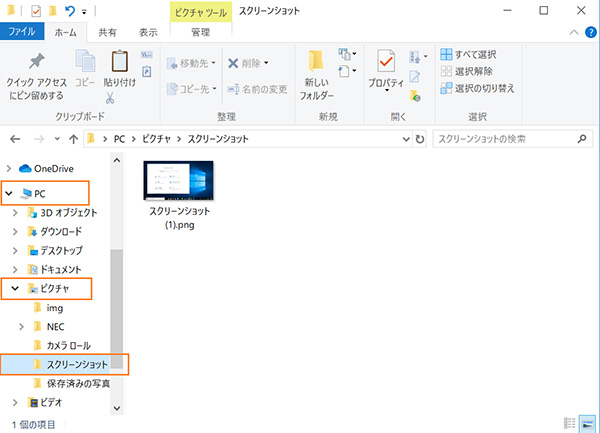Switch to large thumbnails view in the status bar
The height and width of the screenshot is (433, 600).
coord(586,424)
